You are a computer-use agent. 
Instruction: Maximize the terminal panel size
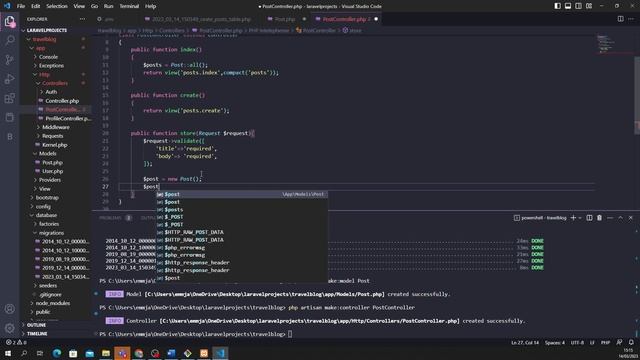point(620,218)
